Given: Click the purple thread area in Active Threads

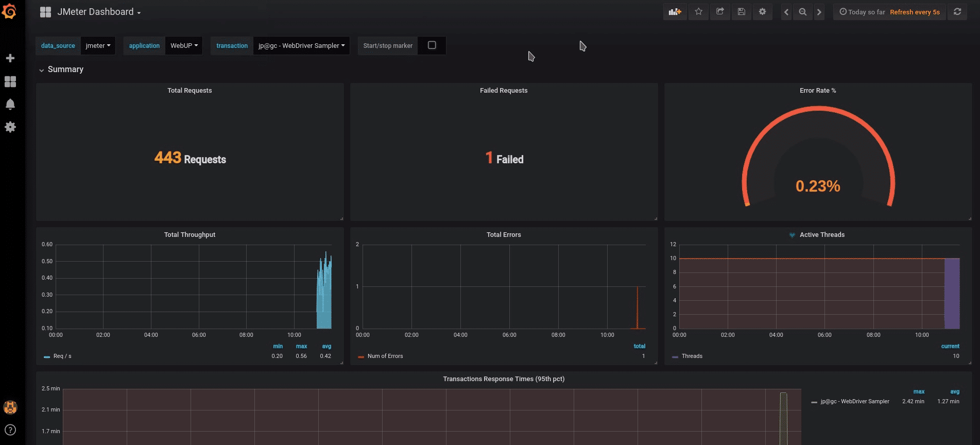Looking at the screenshot, I should [x=952, y=294].
